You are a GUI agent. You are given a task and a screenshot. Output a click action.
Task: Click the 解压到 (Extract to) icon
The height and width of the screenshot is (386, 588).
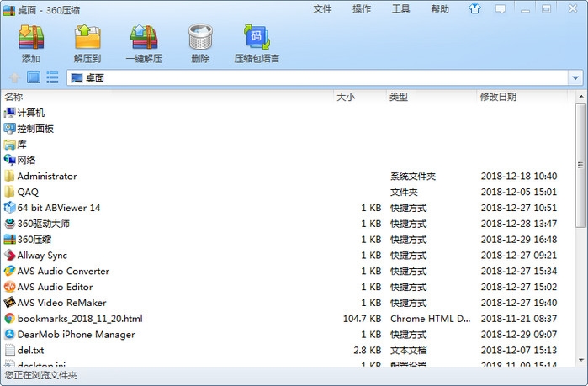click(x=87, y=43)
